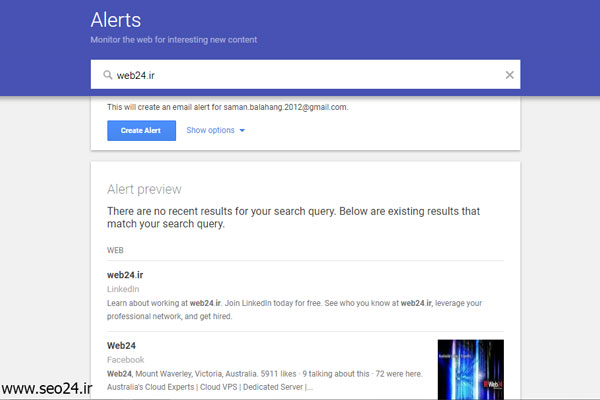Open the Web24 Facebook result title
The height and width of the screenshot is (400, 600).
click(x=121, y=346)
